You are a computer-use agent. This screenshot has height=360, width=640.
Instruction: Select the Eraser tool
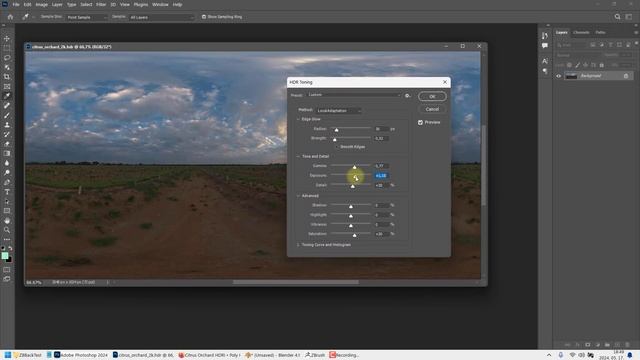click(7, 144)
